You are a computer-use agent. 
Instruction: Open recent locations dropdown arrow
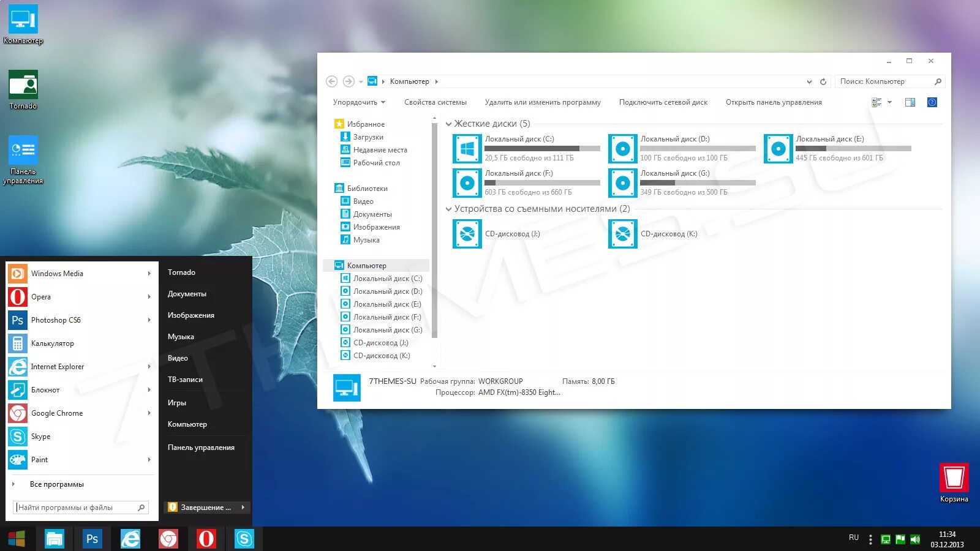click(361, 81)
